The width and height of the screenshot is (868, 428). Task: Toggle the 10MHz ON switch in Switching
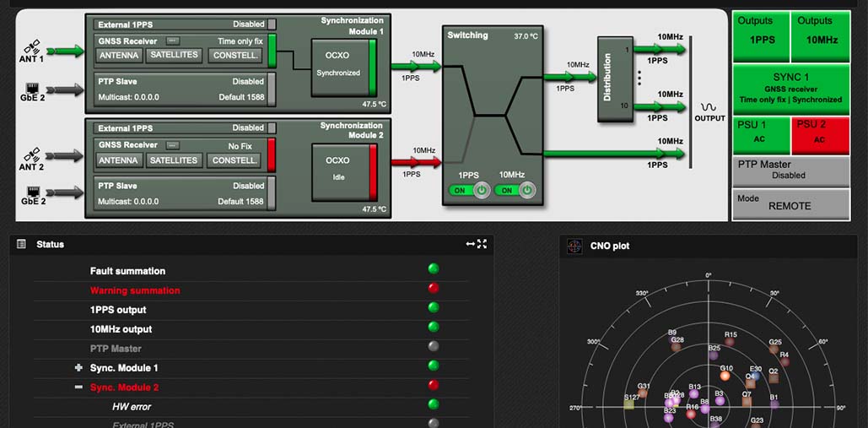tap(515, 190)
